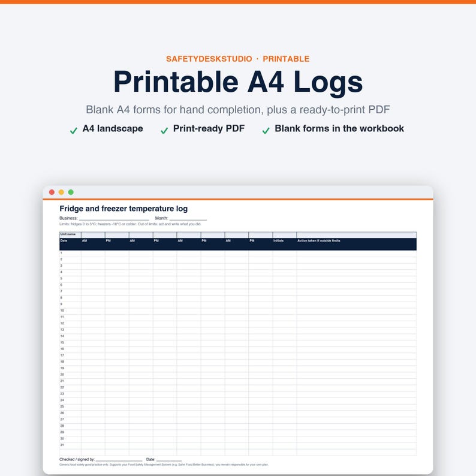The width and height of the screenshot is (476, 476).
Task: Click the red close dot on the mock window
Action: (52, 192)
